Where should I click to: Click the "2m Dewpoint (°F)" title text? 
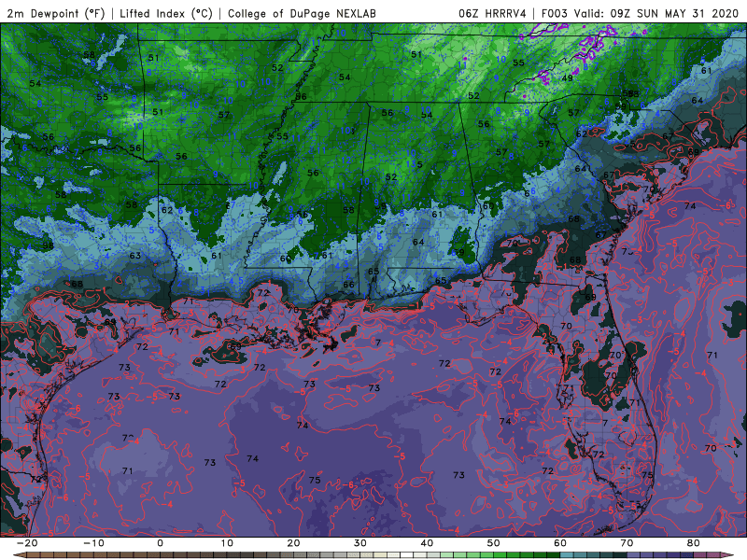[55, 13]
